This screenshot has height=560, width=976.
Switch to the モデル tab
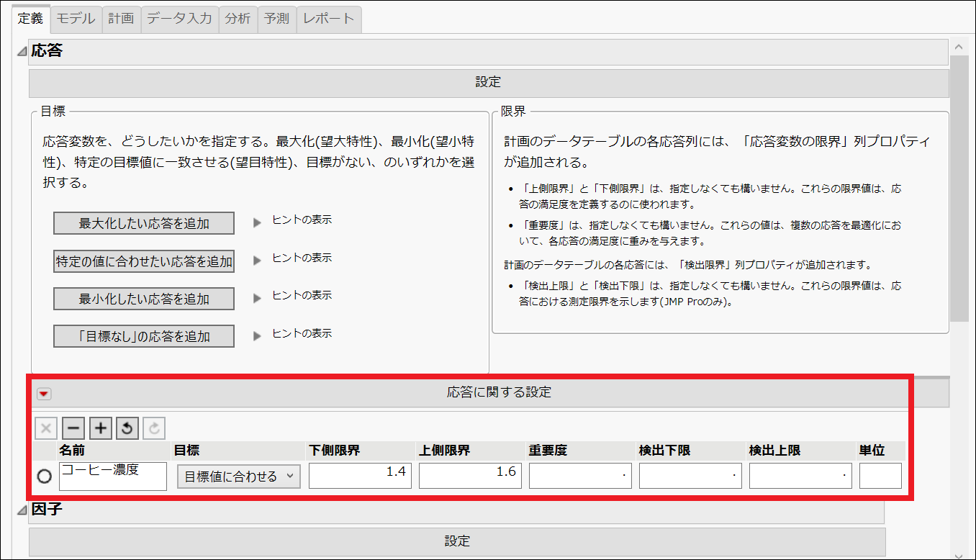(x=76, y=18)
